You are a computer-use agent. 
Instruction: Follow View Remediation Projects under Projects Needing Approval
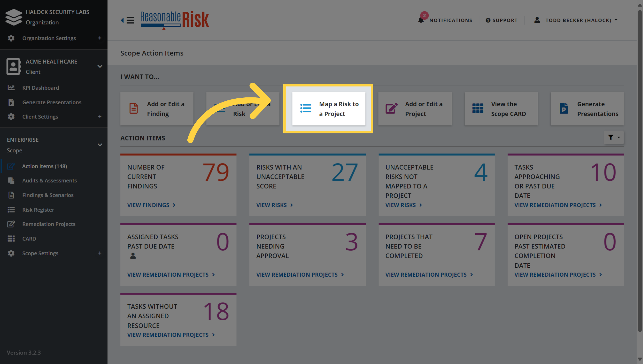(300, 275)
